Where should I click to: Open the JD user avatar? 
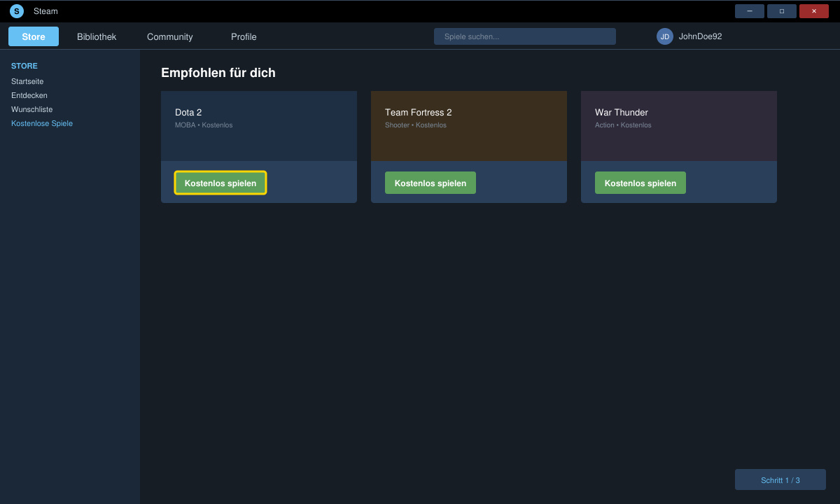coord(665,36)
